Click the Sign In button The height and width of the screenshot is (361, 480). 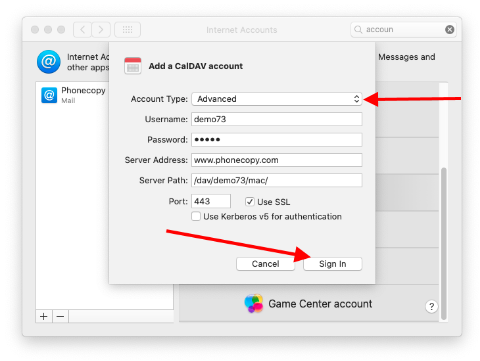[332, 264]
